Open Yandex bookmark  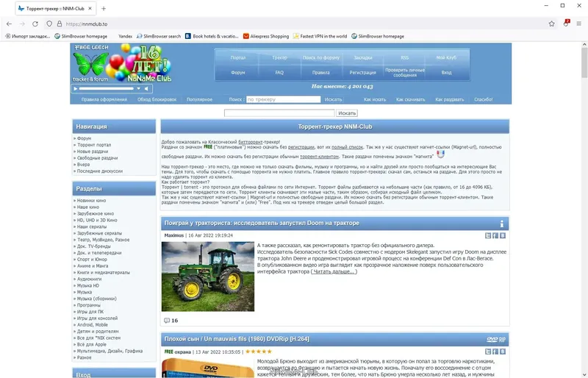[x=125, y=36]
